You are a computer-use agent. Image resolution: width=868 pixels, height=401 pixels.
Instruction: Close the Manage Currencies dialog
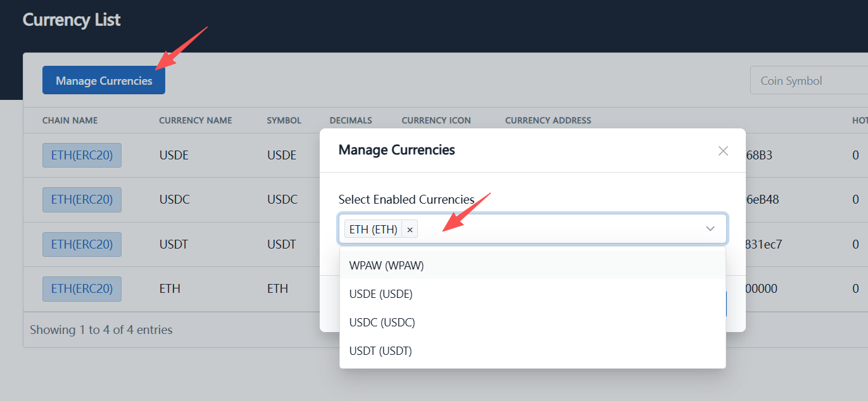click(x=722, y=151)
